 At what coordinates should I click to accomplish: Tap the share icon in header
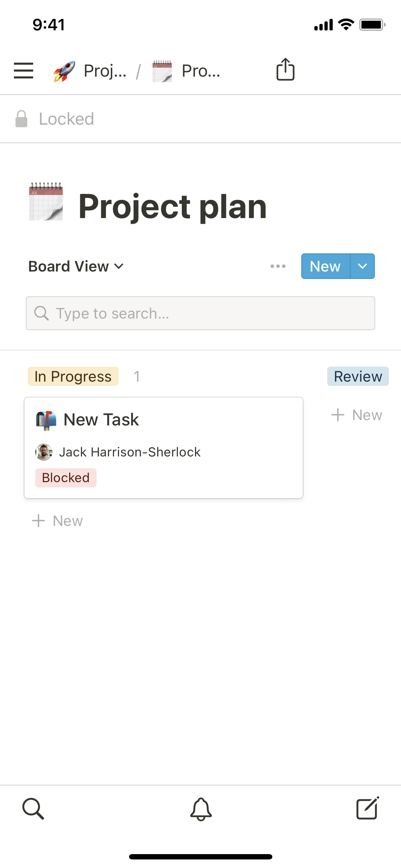point(285,69)
